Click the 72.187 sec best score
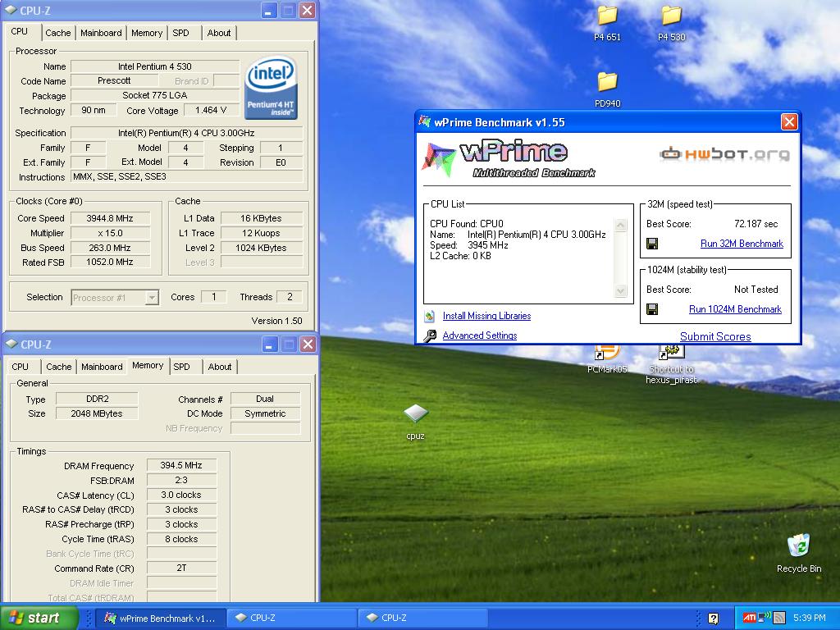 point(756,224)
